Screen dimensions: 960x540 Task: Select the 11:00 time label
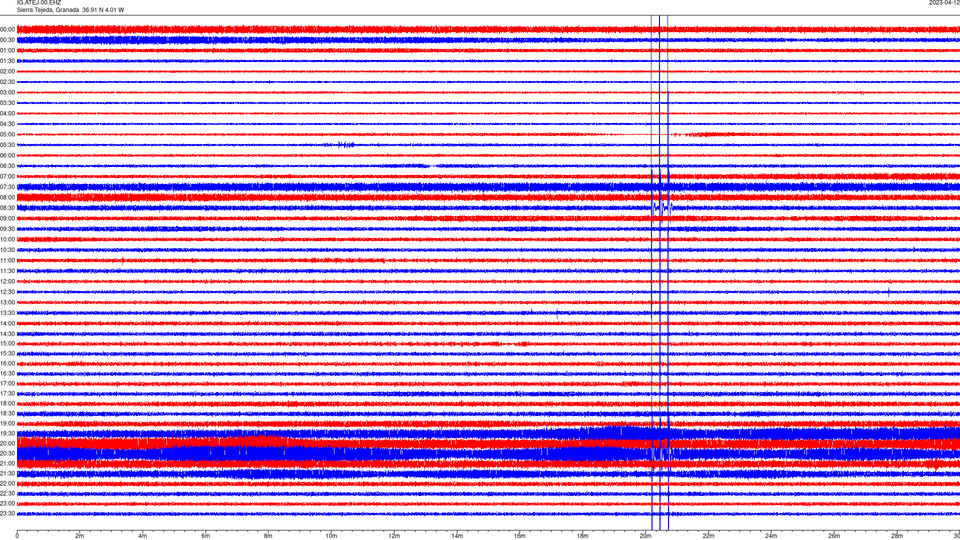[x=7, y=260]
